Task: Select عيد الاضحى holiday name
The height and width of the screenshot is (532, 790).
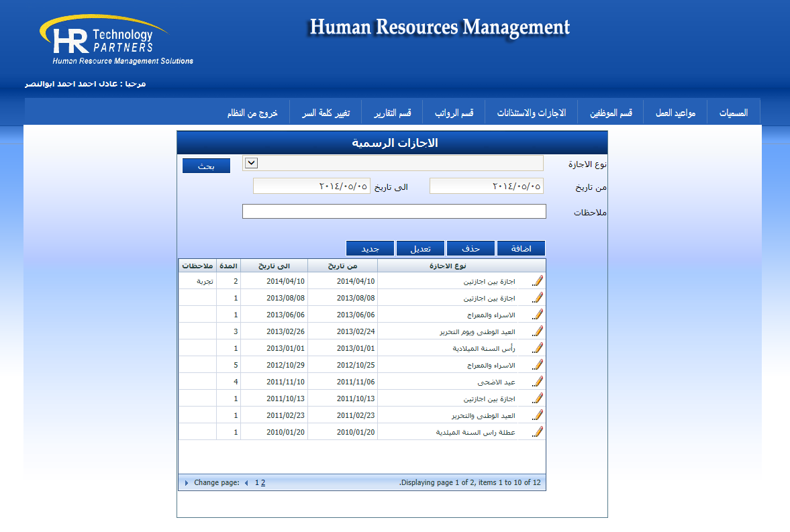Action: click(496, 382)
